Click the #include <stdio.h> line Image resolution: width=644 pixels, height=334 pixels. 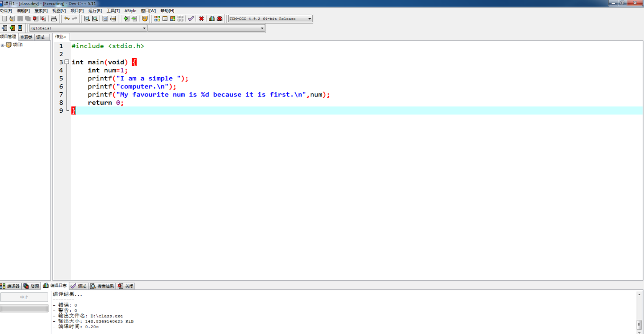[x=108, y=46]
